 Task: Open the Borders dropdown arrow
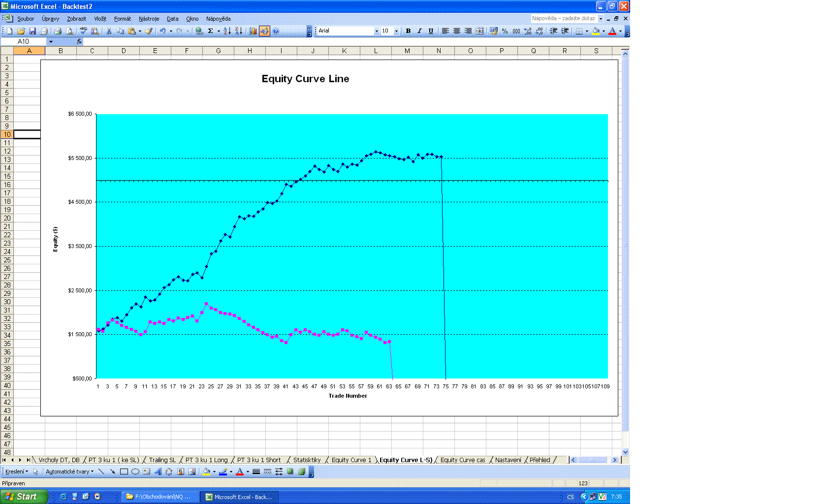pos(587,31)
